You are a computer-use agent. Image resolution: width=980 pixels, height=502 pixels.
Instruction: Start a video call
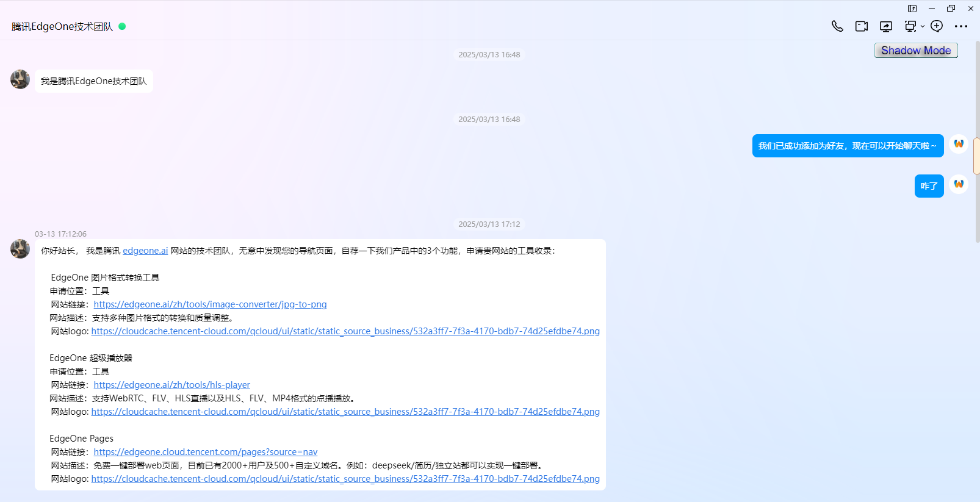[862, 26]
